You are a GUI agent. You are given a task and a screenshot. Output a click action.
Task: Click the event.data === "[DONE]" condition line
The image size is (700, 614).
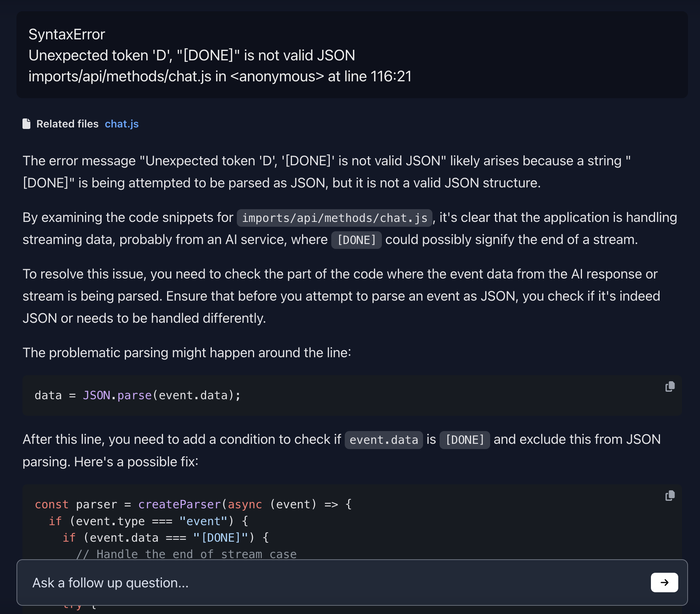(x=166, y=538)
